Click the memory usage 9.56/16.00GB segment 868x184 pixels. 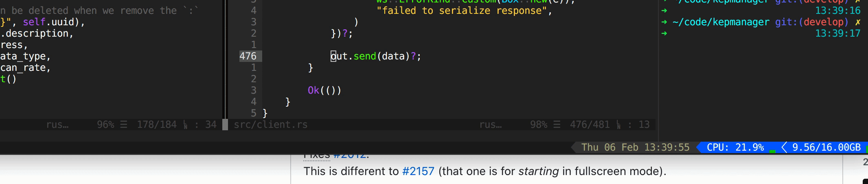(x=826, y=147)
